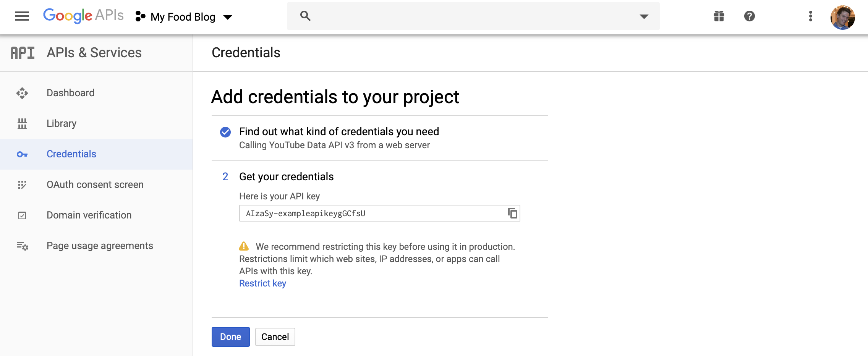The image size is (868, 356).
Task: Click the Cancel button
Action: pos(275,337)
